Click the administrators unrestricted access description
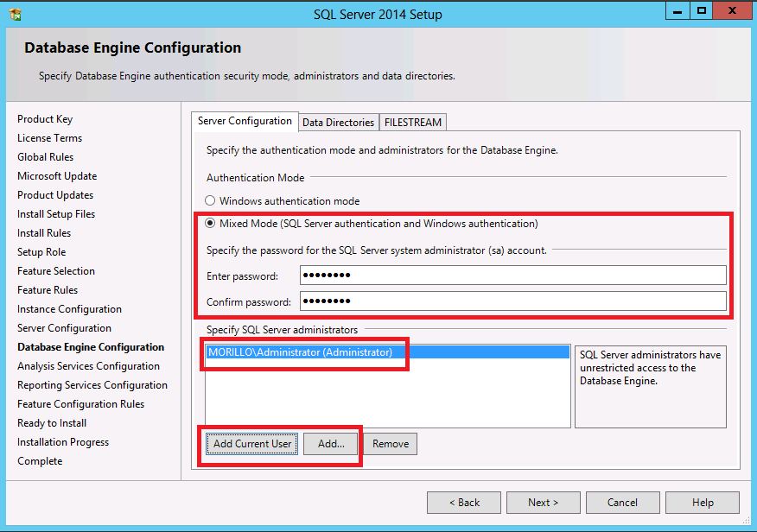The image size is (757, 532). pyautogui.click(x=651, y=368)
